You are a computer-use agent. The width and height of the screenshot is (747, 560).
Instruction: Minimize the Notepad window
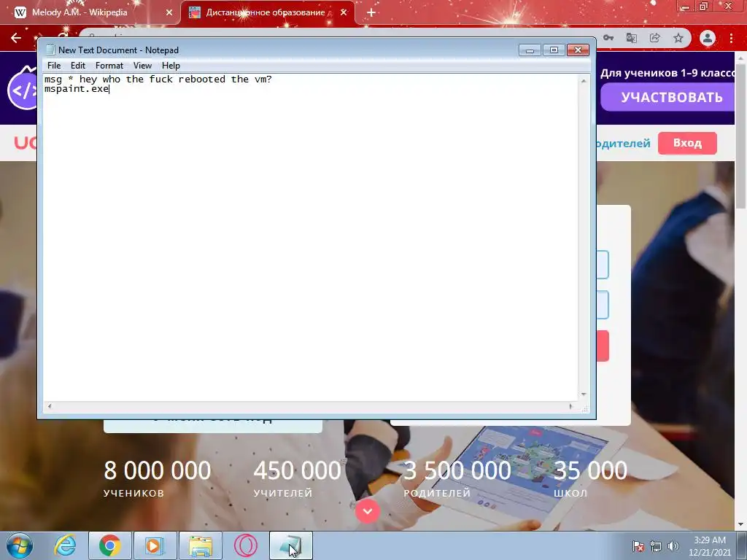(530, 50)
